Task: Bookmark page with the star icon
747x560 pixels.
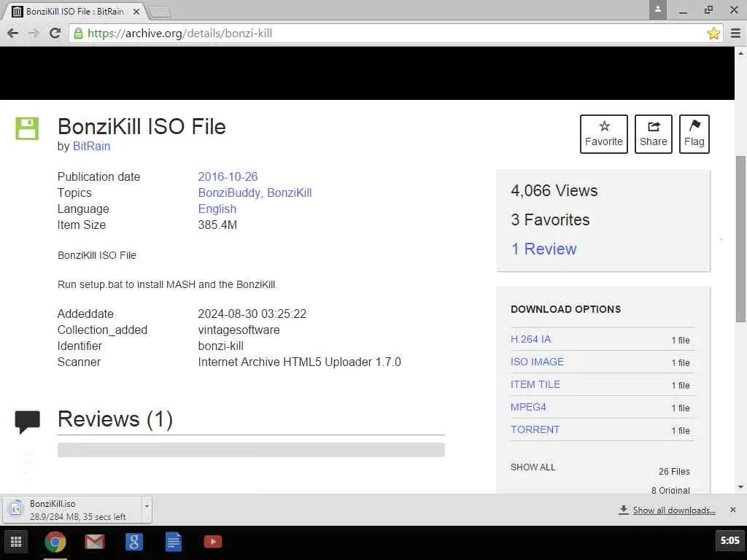Action: point(713,33)
